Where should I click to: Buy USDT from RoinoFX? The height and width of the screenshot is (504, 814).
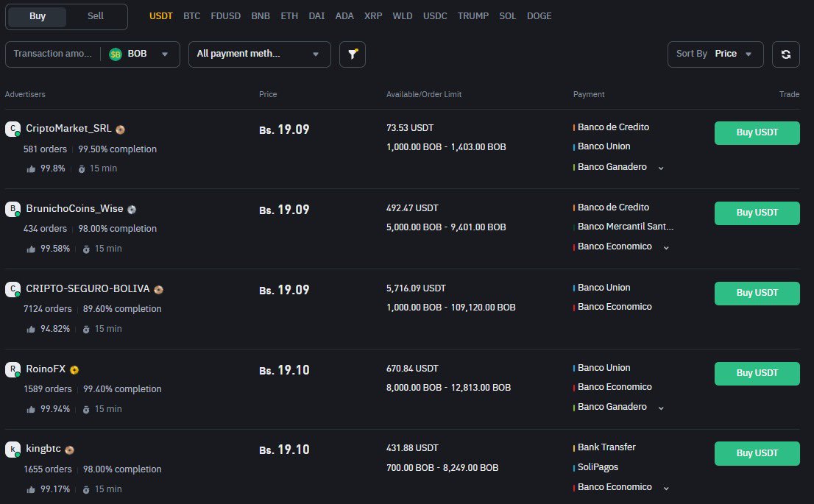(x=757, y=373)
